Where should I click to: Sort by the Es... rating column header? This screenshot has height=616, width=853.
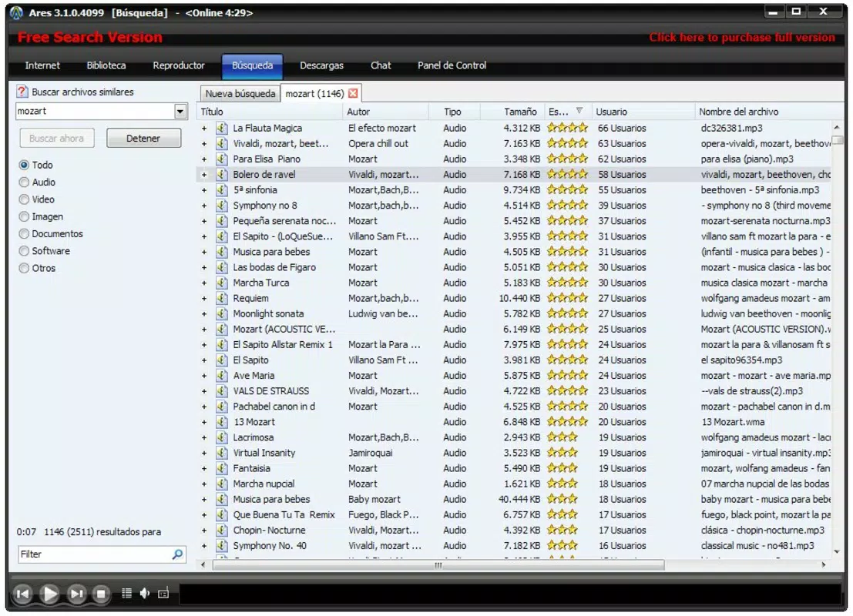[x=567, y=112]
